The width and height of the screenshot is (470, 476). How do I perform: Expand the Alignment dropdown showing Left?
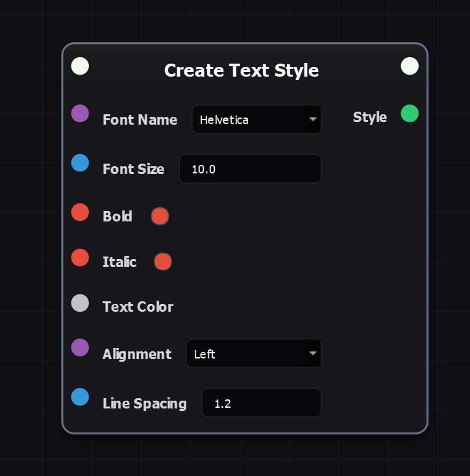[253, 354]
